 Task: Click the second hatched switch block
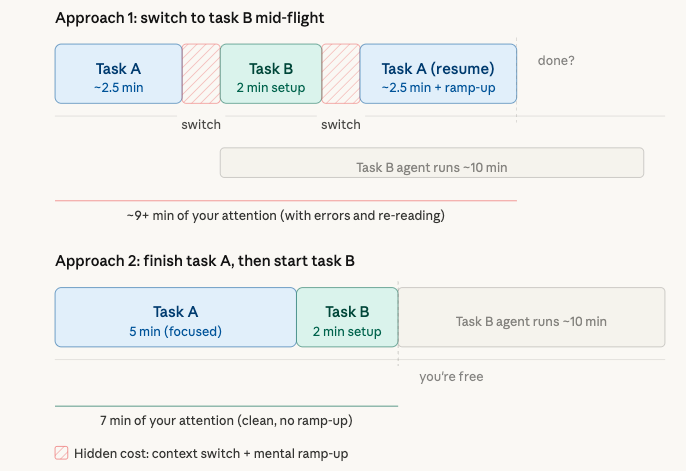341,73
